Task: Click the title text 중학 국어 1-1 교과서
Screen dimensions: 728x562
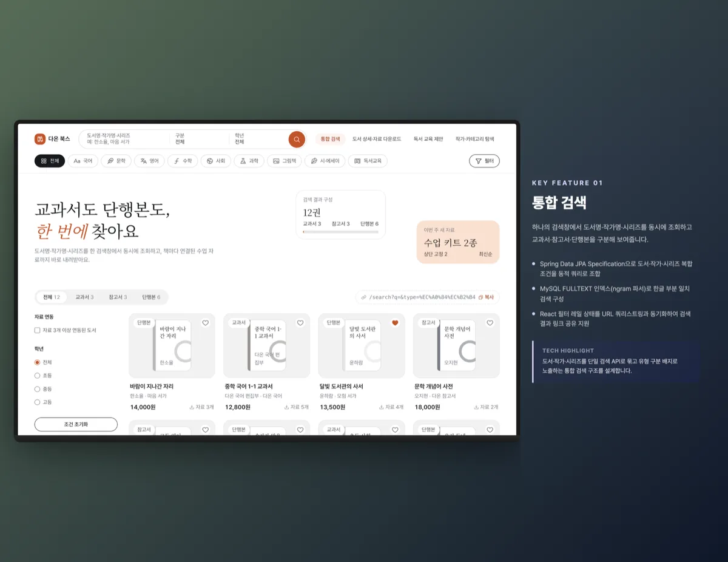Action: pos(249,387)
